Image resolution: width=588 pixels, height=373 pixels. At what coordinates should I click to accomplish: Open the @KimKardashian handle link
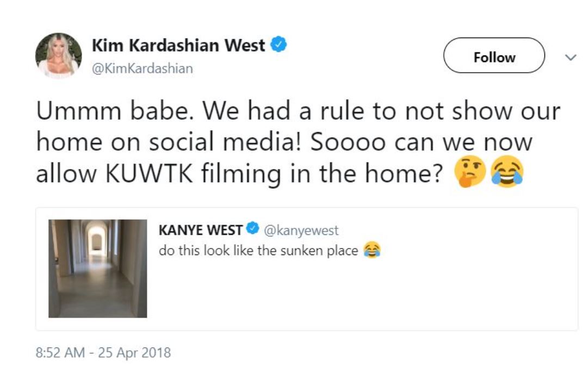point(142,69)
